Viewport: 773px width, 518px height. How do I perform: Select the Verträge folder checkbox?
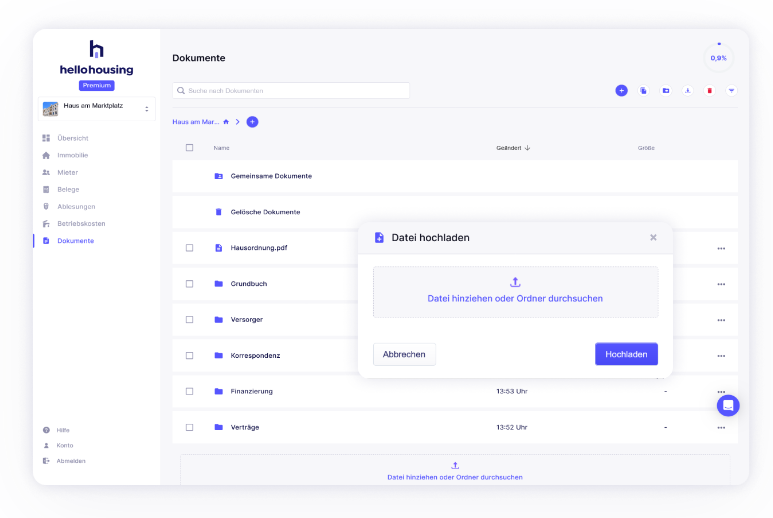click(189, 427)
